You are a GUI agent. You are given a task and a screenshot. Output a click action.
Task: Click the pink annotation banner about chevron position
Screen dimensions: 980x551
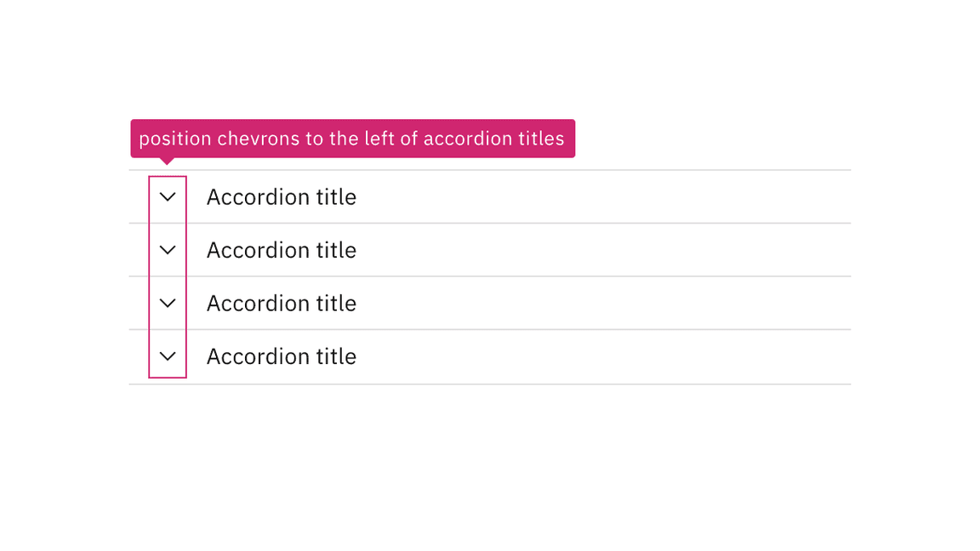click(352, 138)
